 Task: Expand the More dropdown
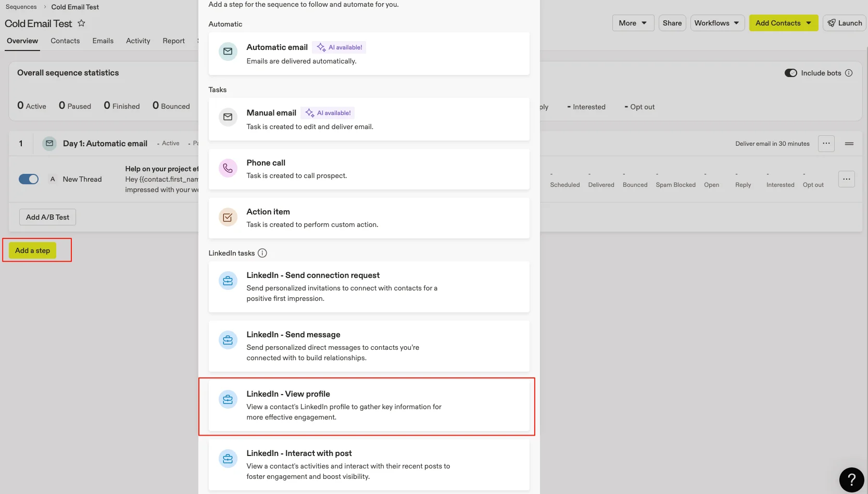[x=633, y=23]
